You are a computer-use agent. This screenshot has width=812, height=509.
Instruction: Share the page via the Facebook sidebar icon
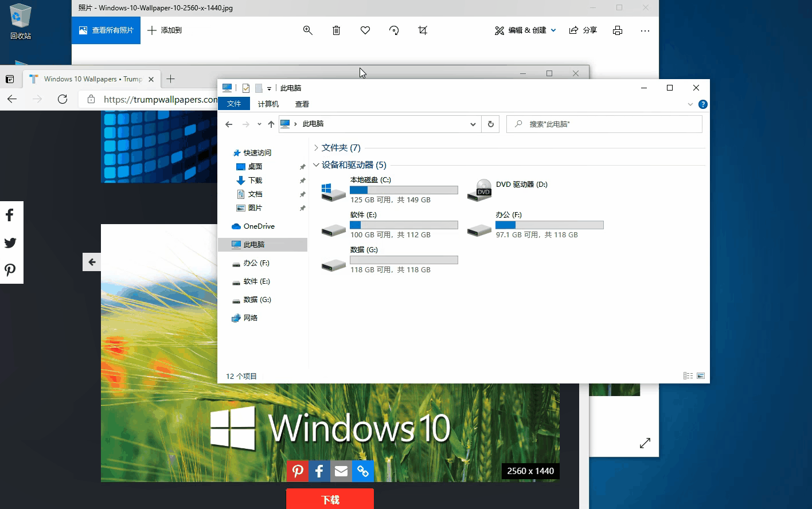tap(10, 216)
